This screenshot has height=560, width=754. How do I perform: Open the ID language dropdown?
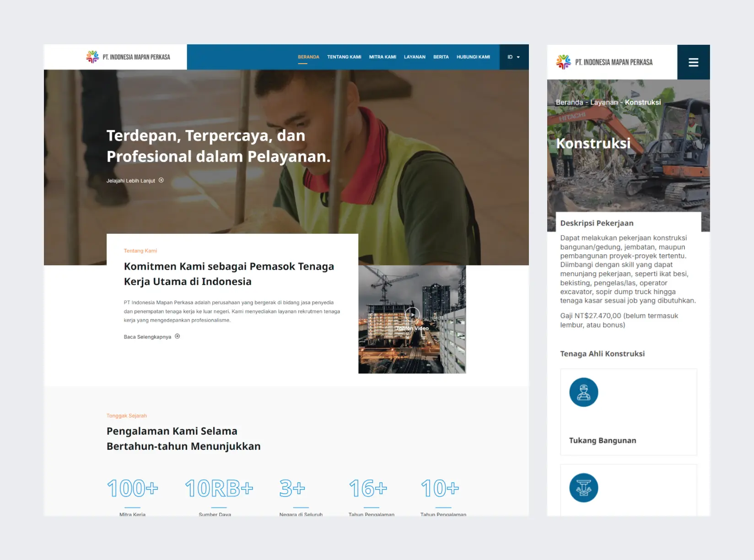513,57
